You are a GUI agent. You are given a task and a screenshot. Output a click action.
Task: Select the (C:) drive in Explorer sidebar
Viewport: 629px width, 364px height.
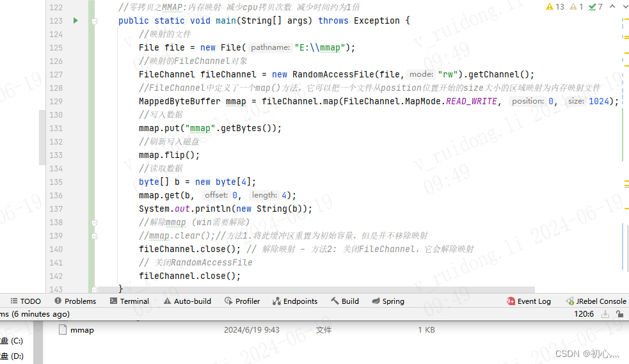[x=12, y=341]
